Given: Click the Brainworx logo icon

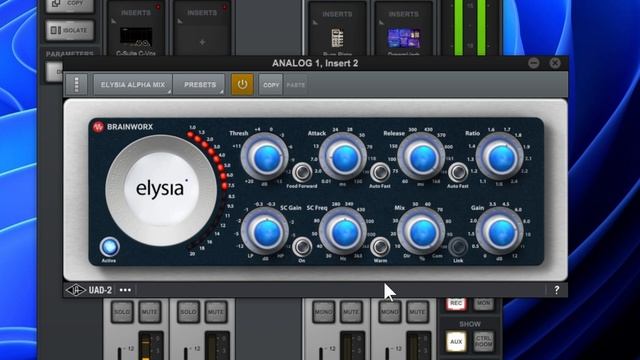Looking at the screenshot, I should 98,127.
